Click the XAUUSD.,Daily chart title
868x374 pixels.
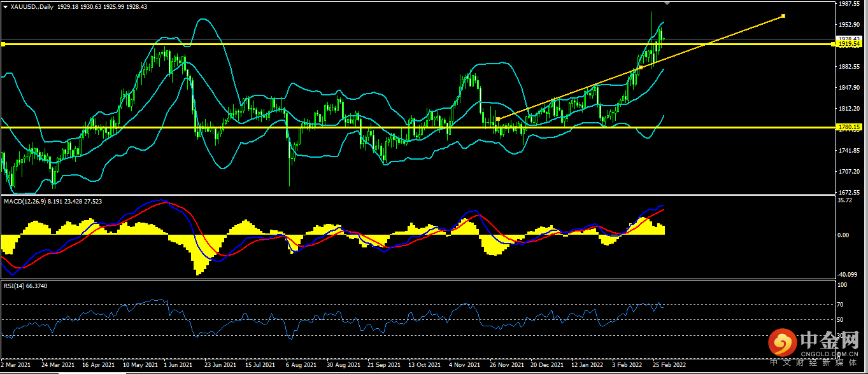coord(32,6)
